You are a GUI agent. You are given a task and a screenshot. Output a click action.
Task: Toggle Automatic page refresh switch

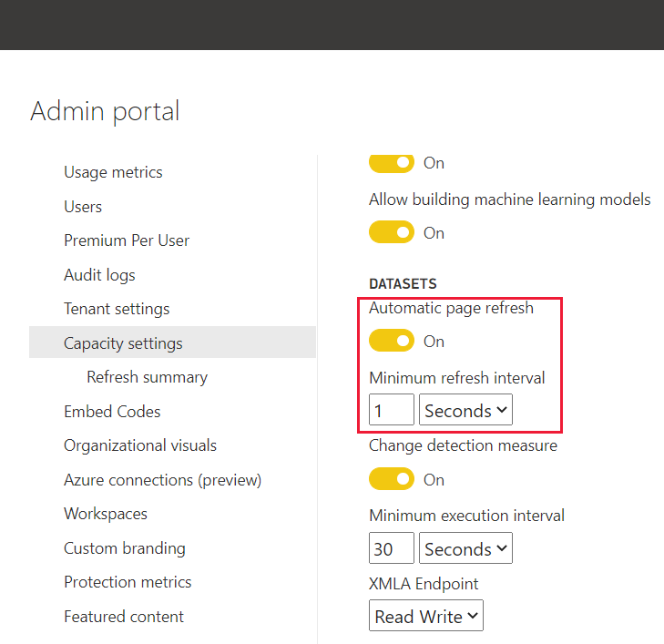tap(392, 341)
